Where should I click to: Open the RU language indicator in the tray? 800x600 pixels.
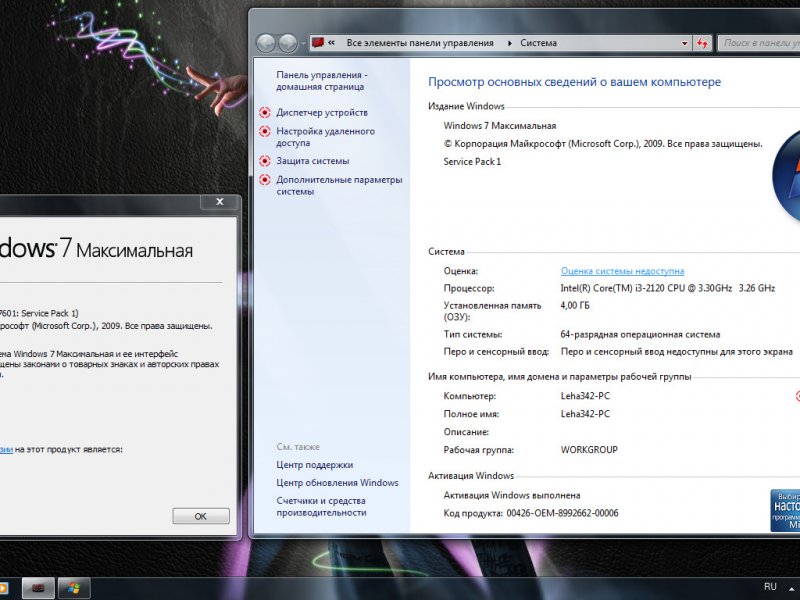(770, 587)
